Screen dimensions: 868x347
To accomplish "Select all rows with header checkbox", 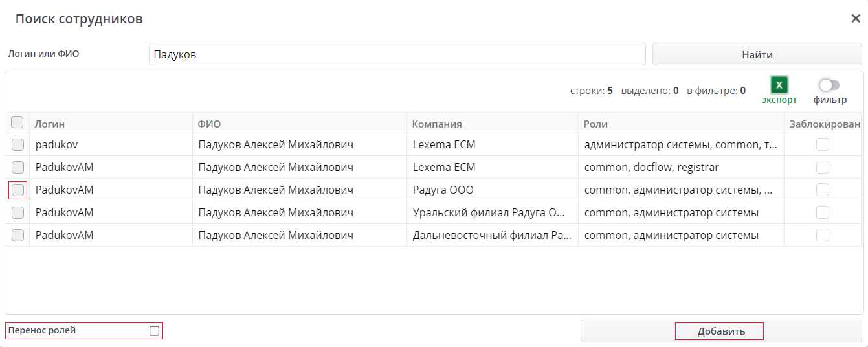I will point(17,122).
